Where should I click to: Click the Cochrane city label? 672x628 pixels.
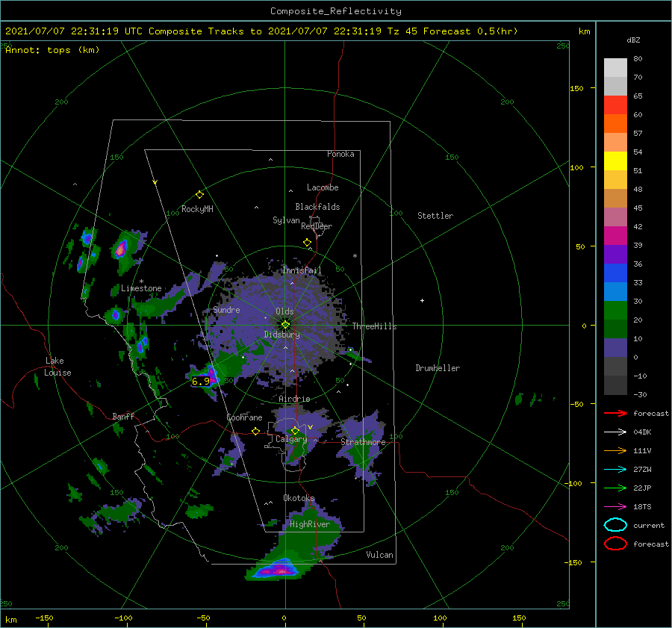point(244,417)
